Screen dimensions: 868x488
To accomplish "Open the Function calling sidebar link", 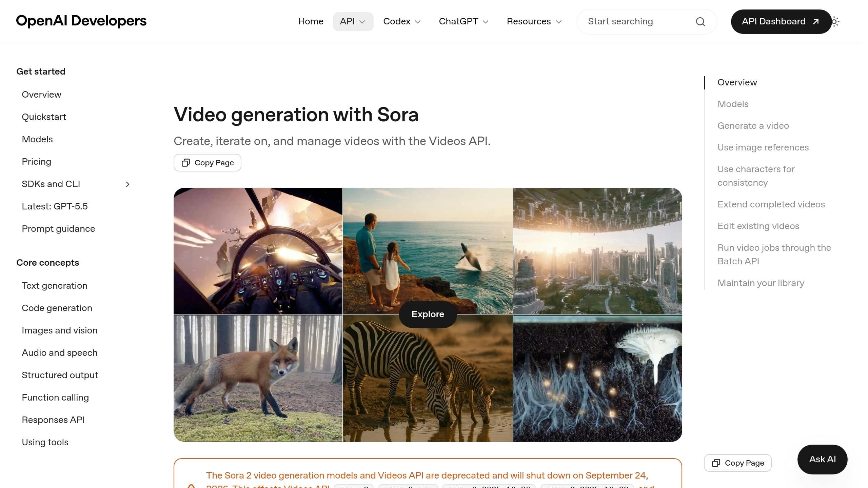I will [x=55, y=398].
